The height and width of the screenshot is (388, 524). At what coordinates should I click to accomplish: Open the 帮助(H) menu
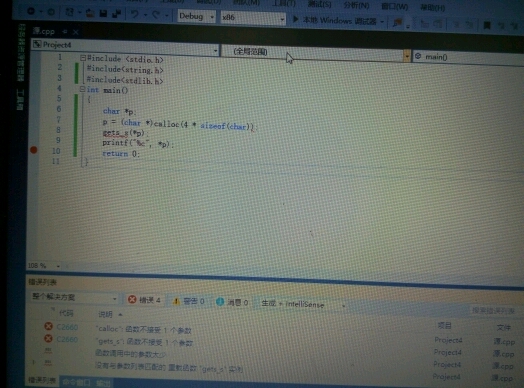(432, 7)
